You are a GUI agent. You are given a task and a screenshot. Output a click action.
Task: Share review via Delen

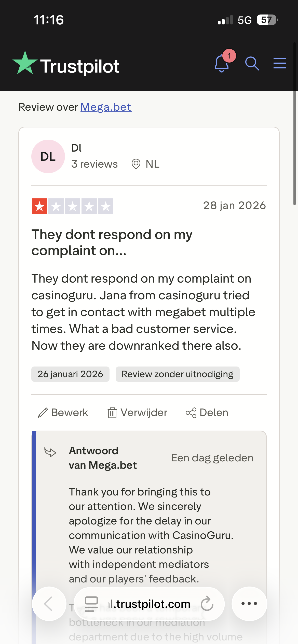[207, 413]
